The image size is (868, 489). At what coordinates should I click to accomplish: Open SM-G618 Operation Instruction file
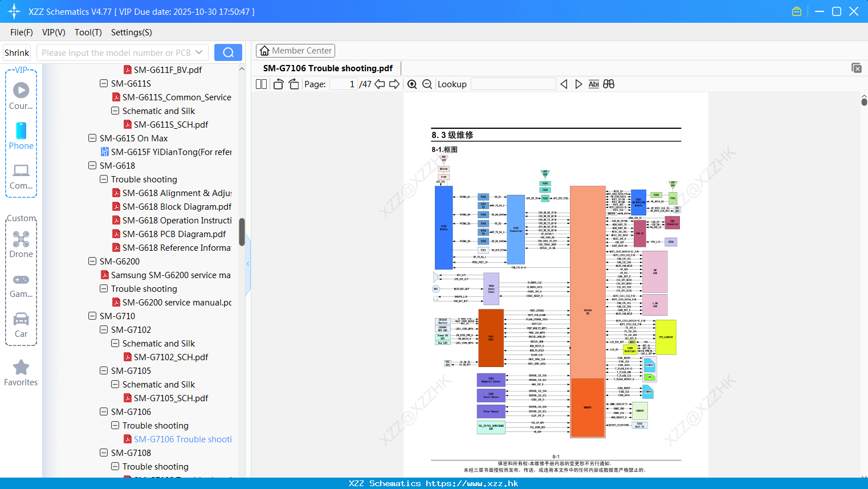coord(172,221)
